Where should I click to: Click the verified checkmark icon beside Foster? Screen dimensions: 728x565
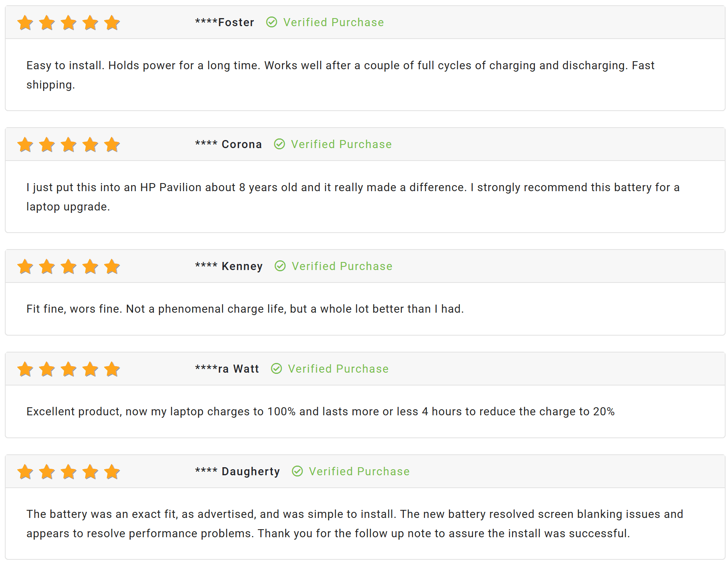click(x=271, y=22)
